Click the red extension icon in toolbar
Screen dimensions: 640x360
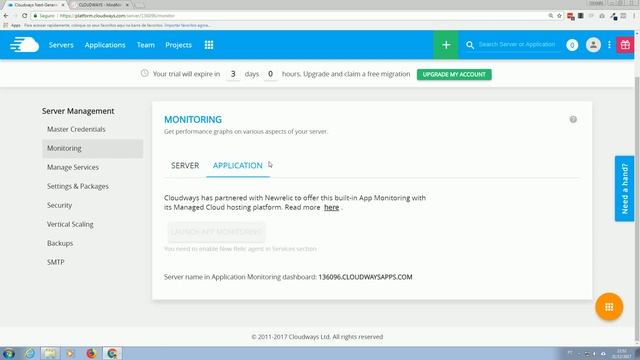pos(571,16)
